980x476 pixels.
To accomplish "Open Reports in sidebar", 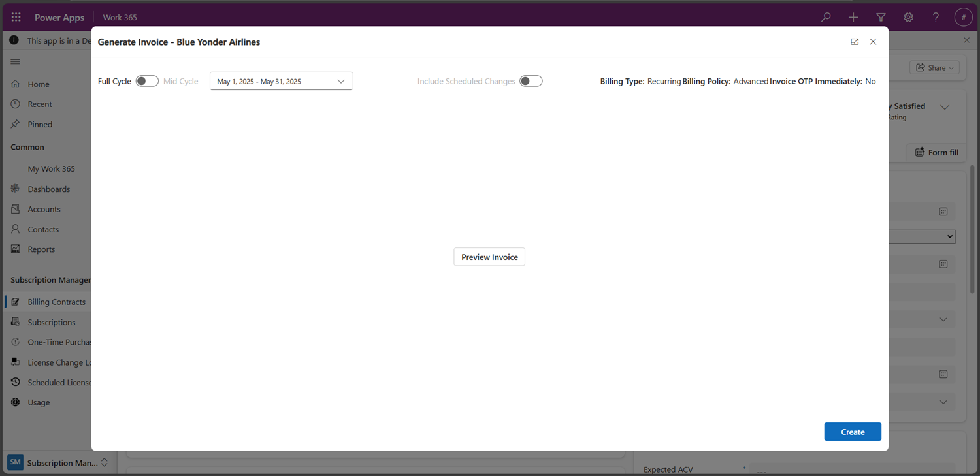I will 41,249.
